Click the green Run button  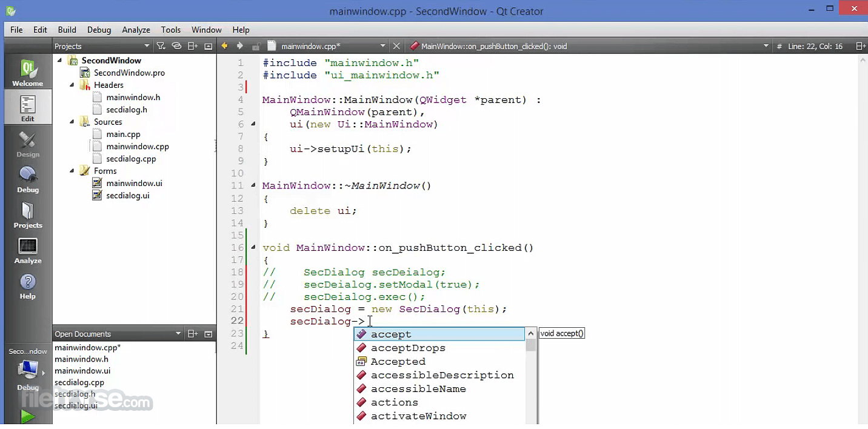pyautogui.click(x=27, y=416)
